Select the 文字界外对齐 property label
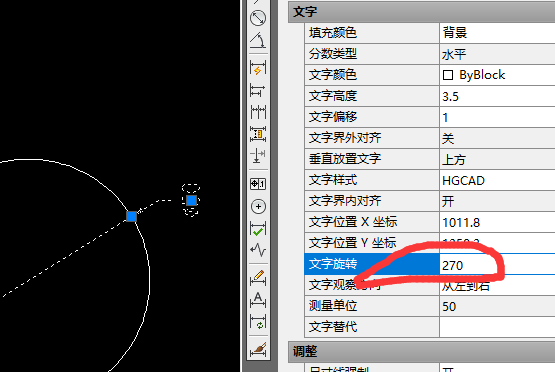 (345, 138)
